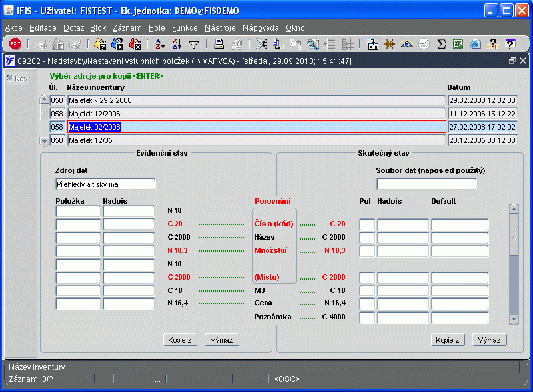
Task: Click Default field in the Číslo (kód) row
Action: click(460, 224)
